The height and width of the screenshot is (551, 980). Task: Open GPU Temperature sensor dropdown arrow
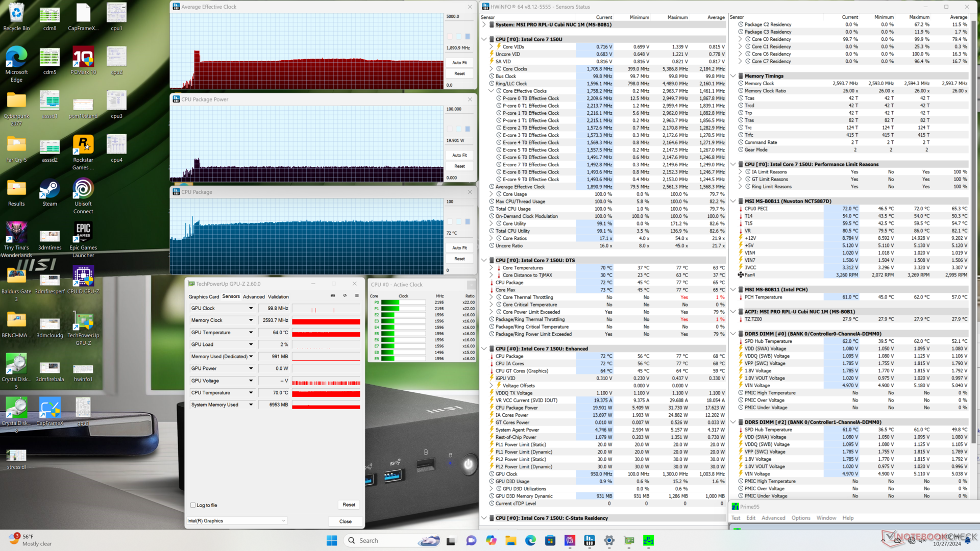[x=251, y=333]
